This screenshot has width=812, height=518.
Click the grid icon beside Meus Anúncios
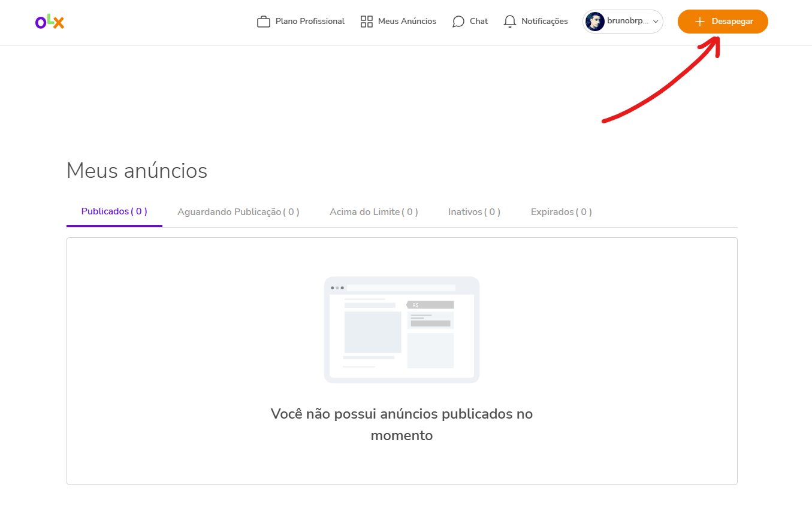point(367,22)
